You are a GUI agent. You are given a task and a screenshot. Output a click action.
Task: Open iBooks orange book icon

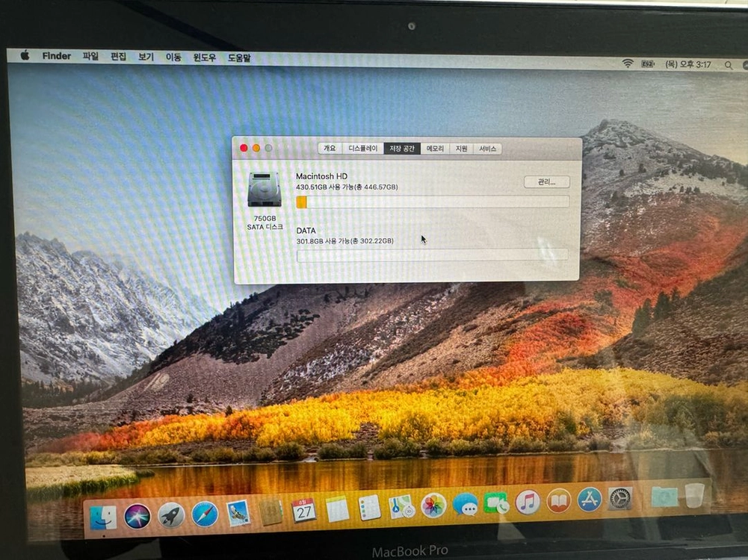(x=559, y=501)
